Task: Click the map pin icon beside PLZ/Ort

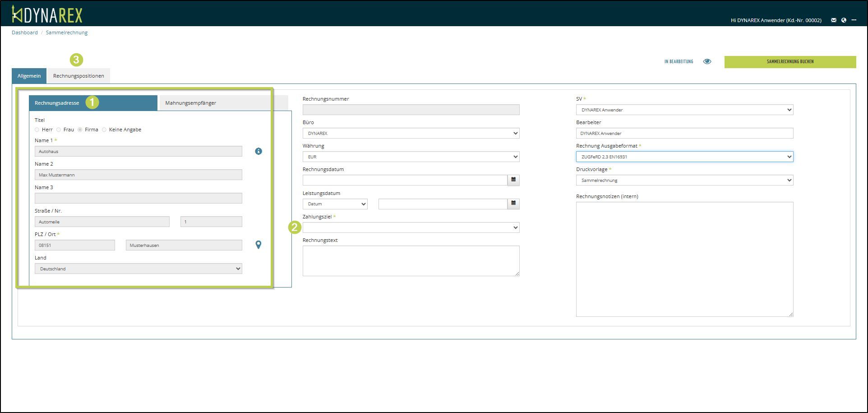Action: 259,245
